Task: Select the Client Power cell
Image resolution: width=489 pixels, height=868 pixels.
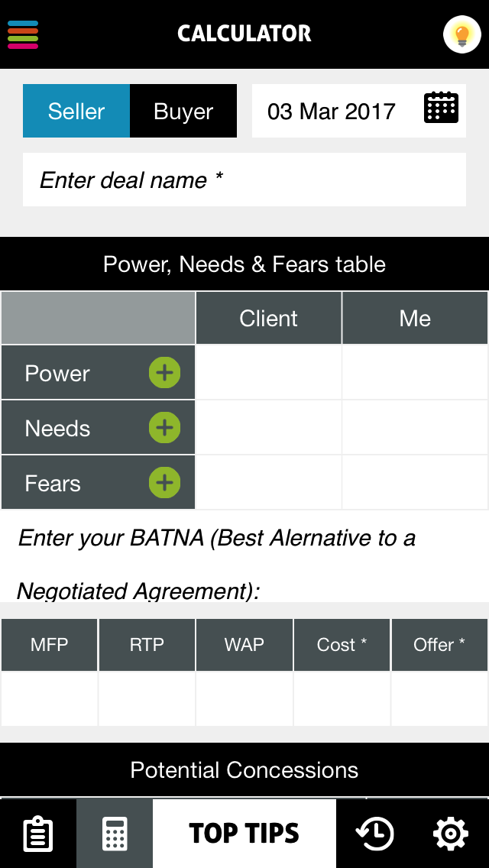Action: tap(268, 373)
